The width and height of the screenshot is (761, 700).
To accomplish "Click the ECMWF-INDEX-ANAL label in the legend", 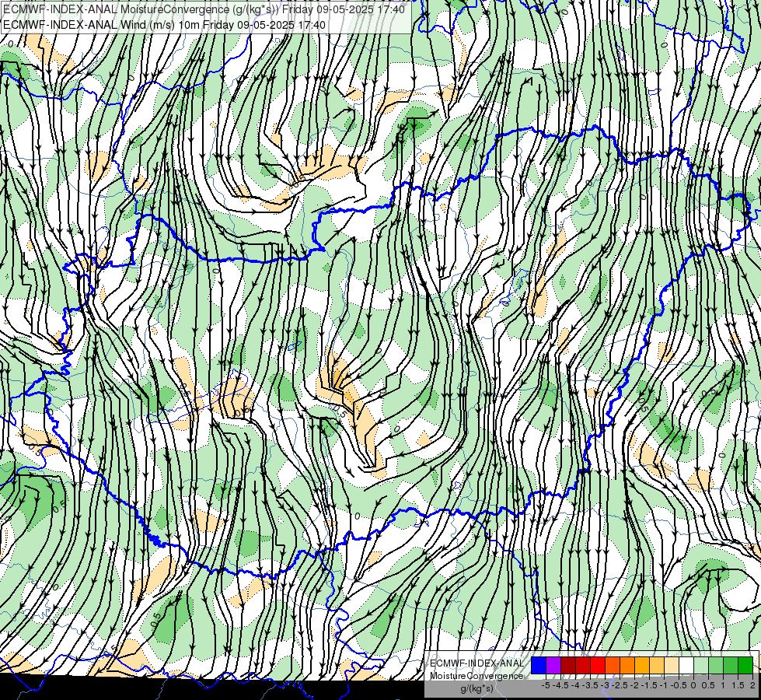I will point(477,663).
